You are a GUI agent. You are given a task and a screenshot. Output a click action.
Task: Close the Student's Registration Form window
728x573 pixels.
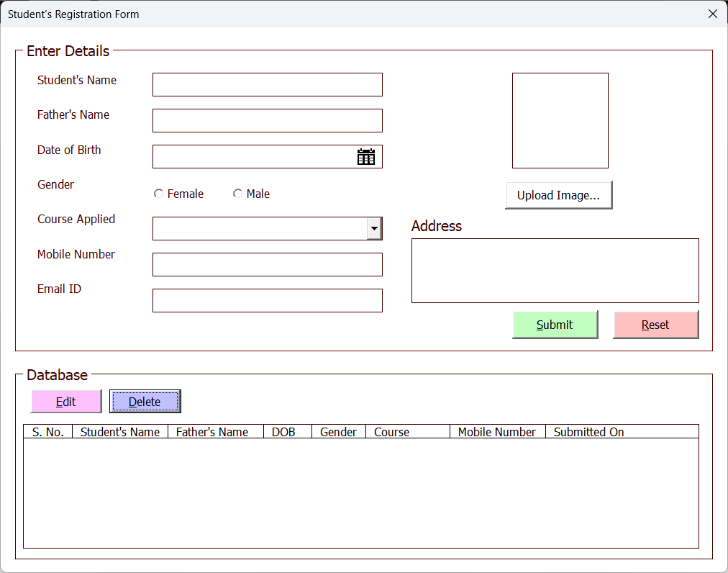[713, 14]
